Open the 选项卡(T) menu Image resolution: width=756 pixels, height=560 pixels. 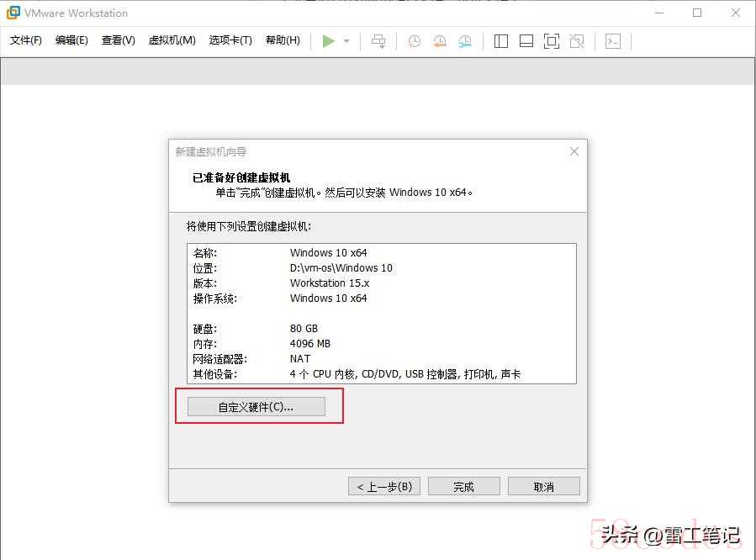(x=230, y=40)
